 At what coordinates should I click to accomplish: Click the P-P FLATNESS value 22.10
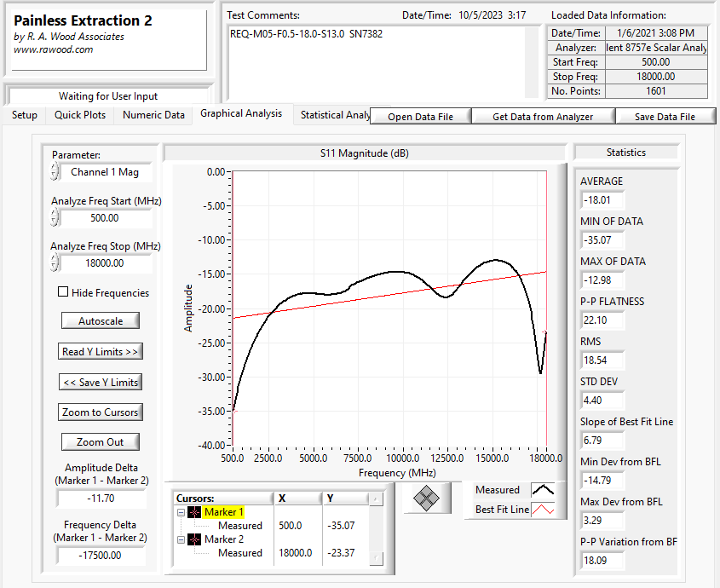[602, 320]
